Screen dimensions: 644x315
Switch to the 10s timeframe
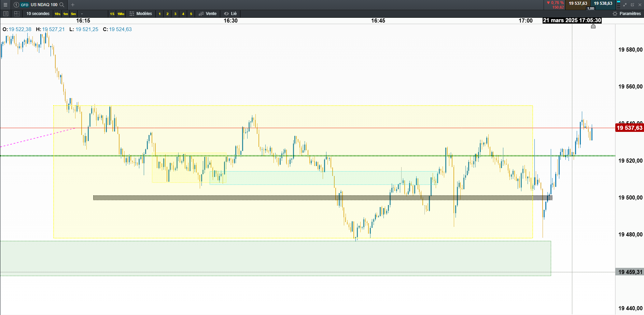click(57, 14)
